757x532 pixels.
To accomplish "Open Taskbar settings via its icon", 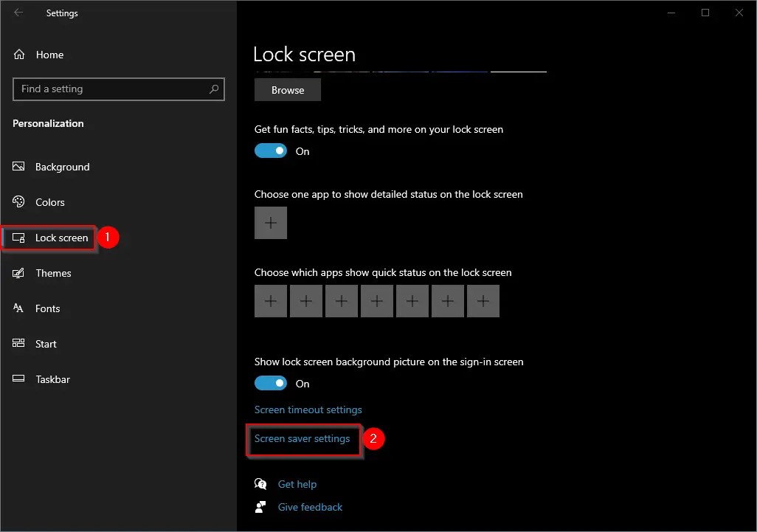I will (18, 379).
